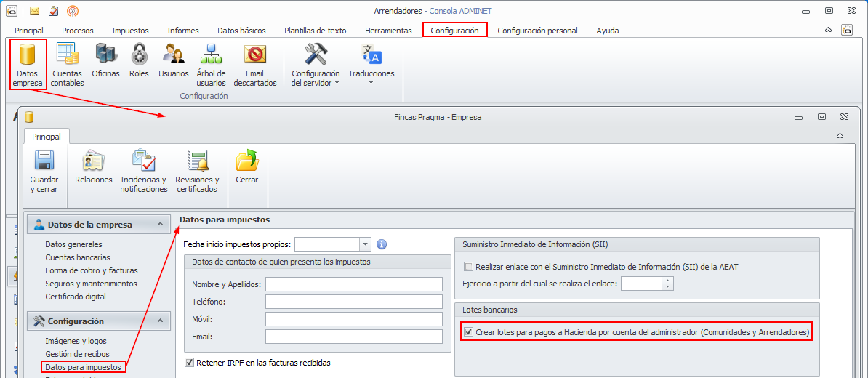Image resolution: width=868 pixels, height=378 pixels.
Task: Click the mail envelope icon in title bar
Action: 35,10
